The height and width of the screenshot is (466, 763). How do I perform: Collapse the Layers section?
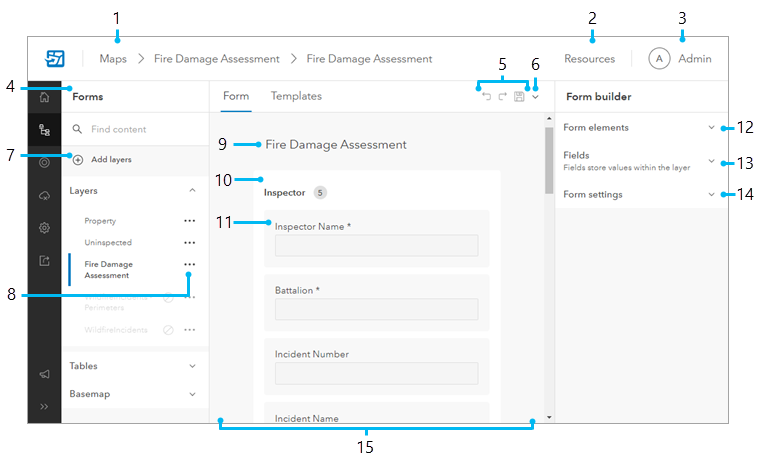(x=192, y=189)
